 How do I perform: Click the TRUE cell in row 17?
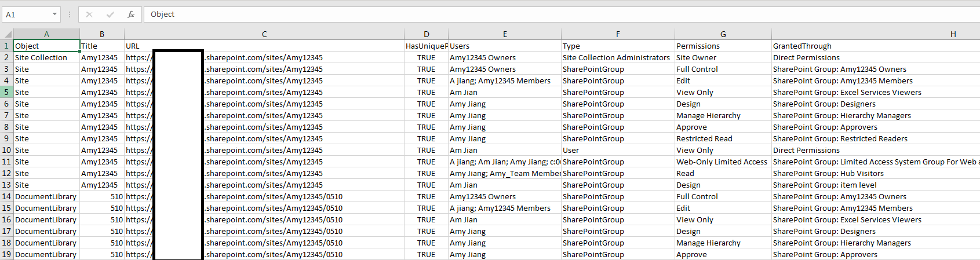(x=427, y=231)
